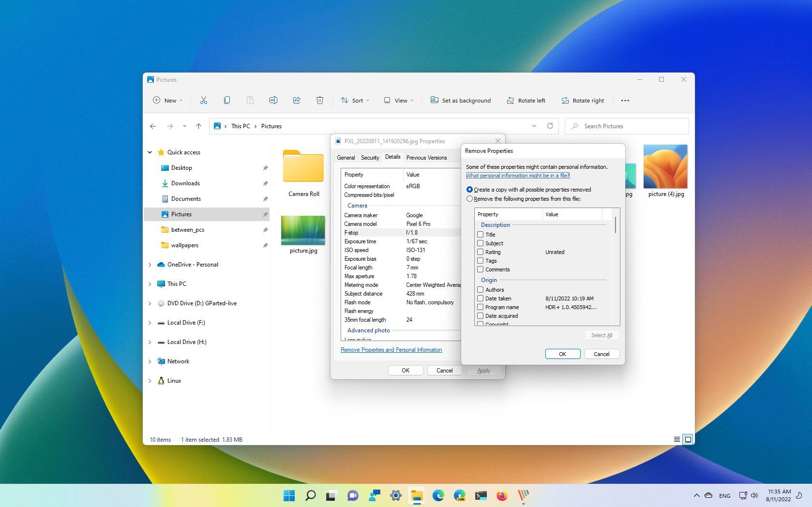Click the Rename icon
This screenshot has height=507, width=812.
(x=273, y=100)
